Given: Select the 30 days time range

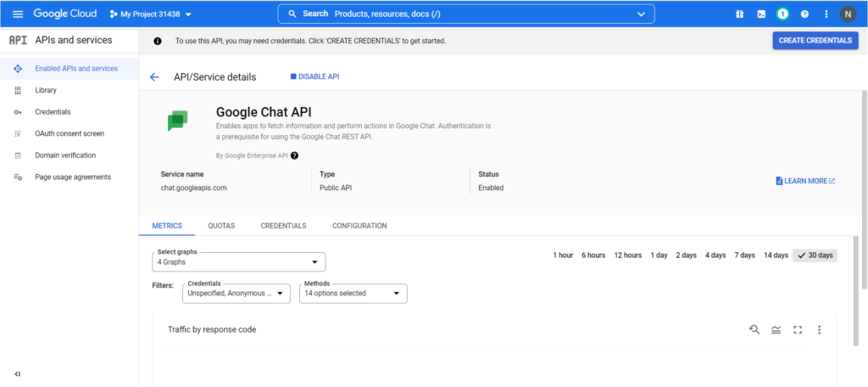Looking at the screenshot, I should [x=815, y=255].
